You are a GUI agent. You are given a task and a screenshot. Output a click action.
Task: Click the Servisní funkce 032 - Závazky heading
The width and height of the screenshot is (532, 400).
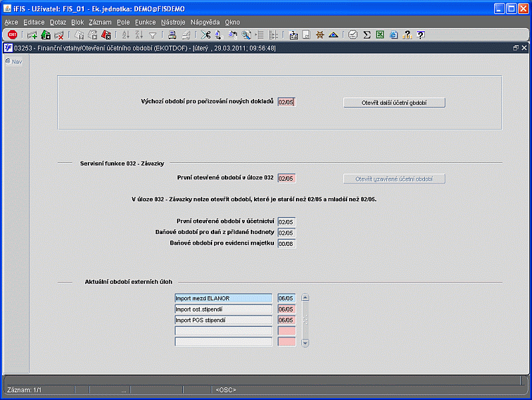click(x=122, y=163)
